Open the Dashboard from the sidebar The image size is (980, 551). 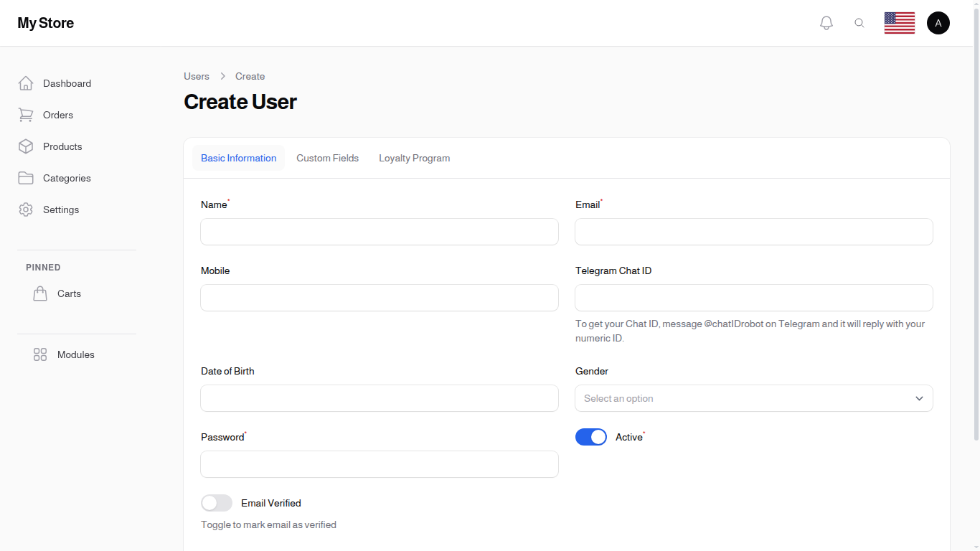[26, 83]
